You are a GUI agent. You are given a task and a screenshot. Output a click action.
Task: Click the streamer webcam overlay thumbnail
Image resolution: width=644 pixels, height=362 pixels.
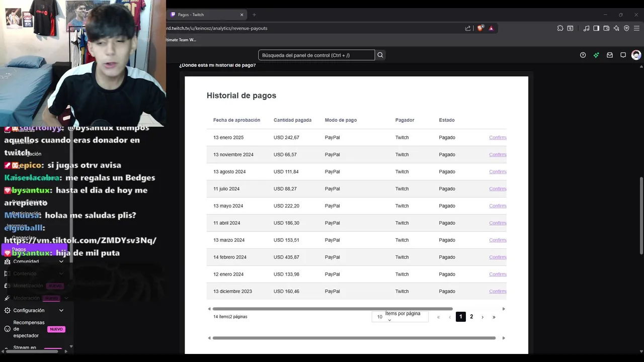(x=83, y=63)
